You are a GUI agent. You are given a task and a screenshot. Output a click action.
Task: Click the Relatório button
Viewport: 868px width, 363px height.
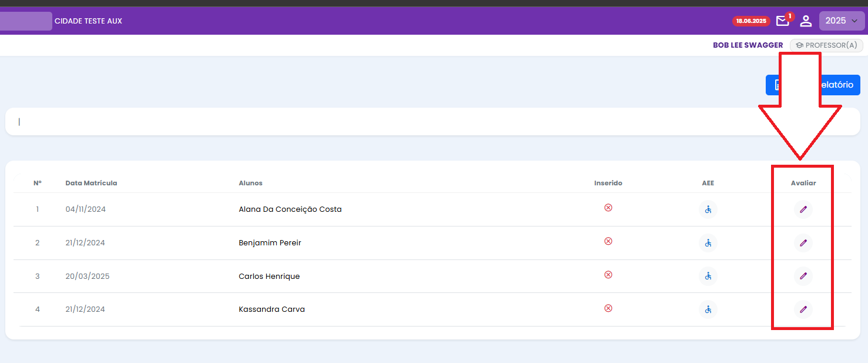click(813, 85)
